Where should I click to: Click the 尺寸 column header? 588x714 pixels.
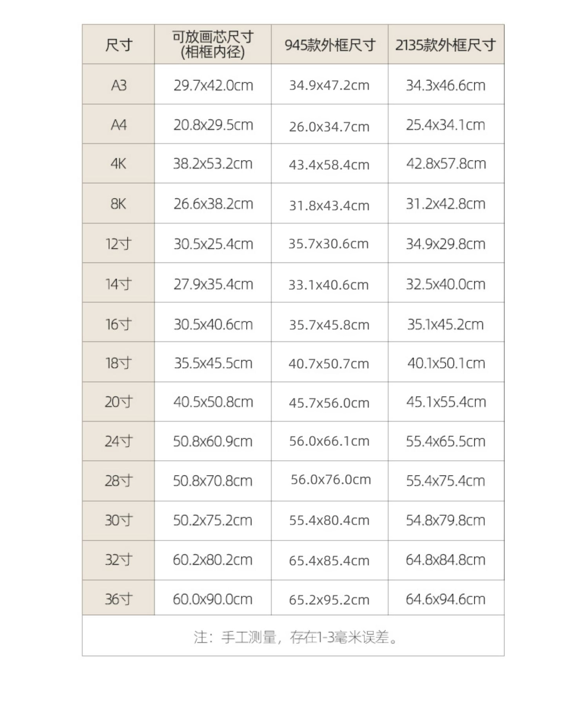tap(118, 45)
